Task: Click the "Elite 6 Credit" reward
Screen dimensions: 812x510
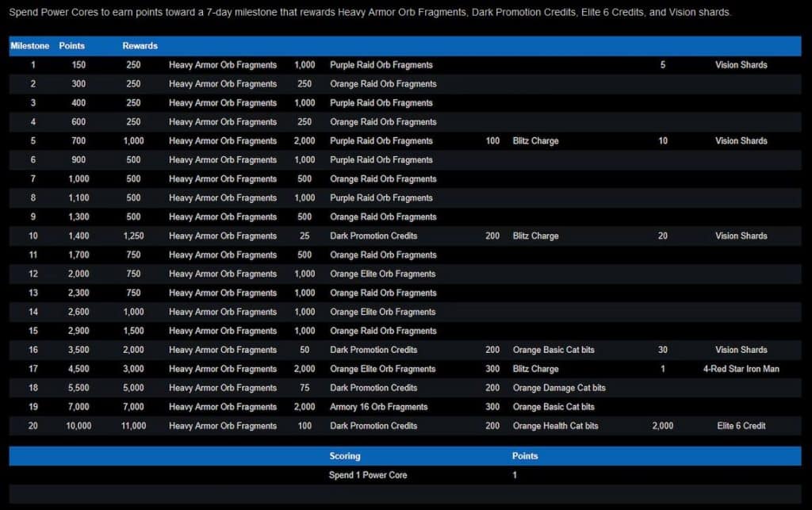Action: tap(741, 426)
